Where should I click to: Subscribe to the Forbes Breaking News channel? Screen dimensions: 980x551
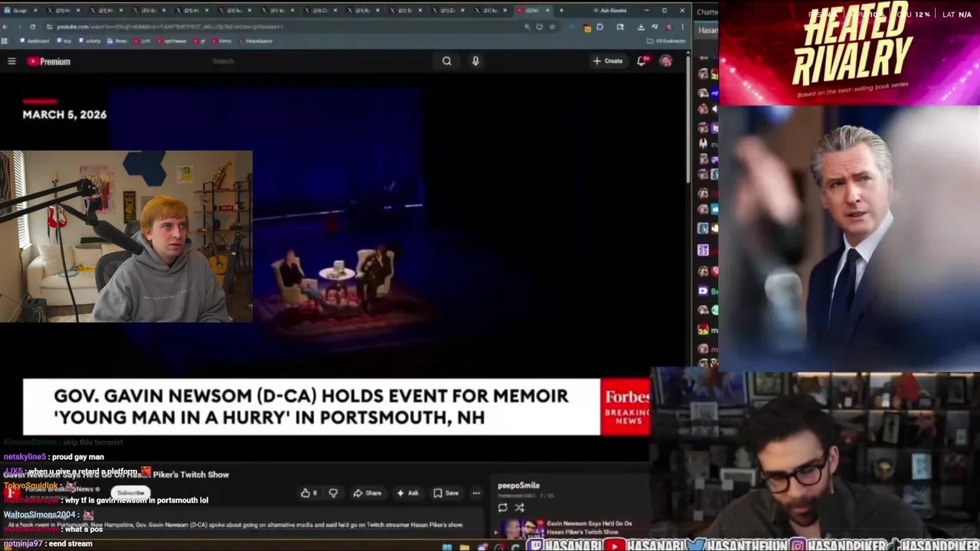pos(130,493)
